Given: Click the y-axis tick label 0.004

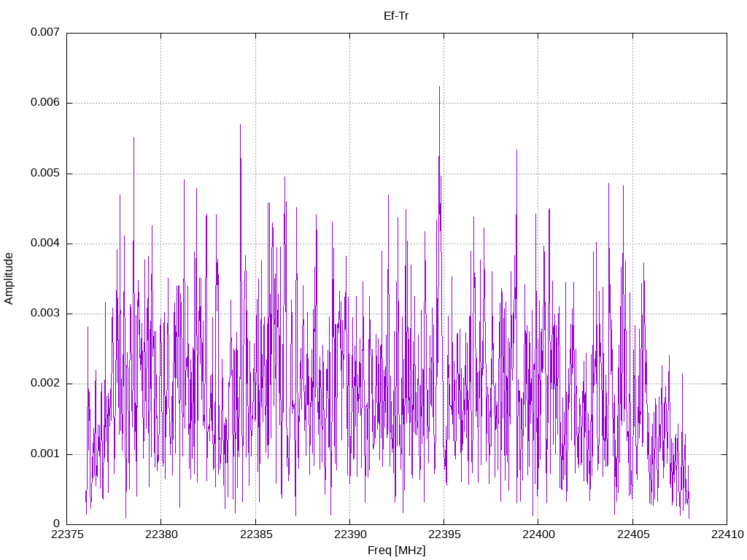Looking at the screenshot, I should pos(45,243).
